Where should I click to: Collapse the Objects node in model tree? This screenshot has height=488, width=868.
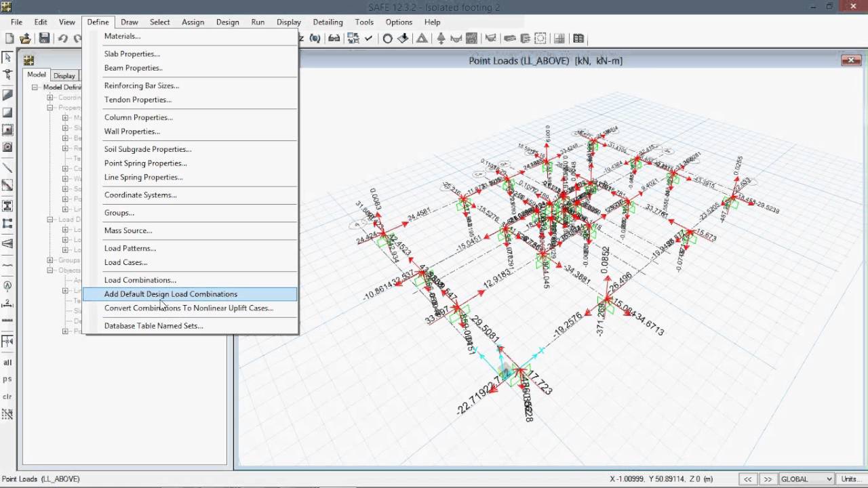pos(50,270)
